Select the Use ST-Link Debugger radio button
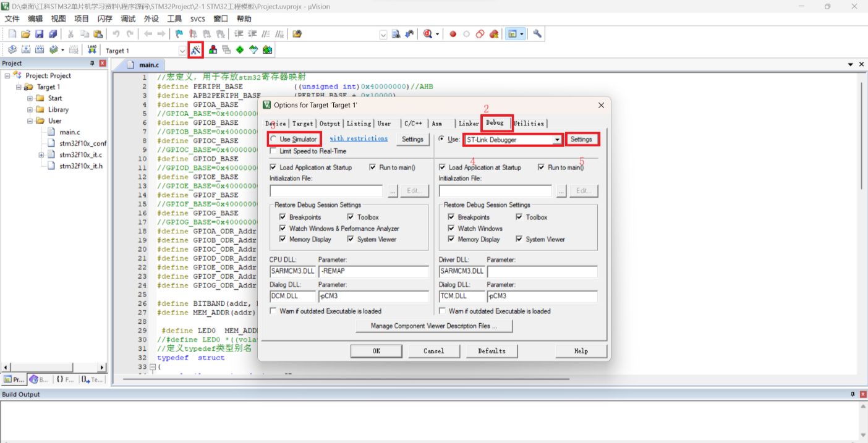868x443 pixels. tap(441, 140)
